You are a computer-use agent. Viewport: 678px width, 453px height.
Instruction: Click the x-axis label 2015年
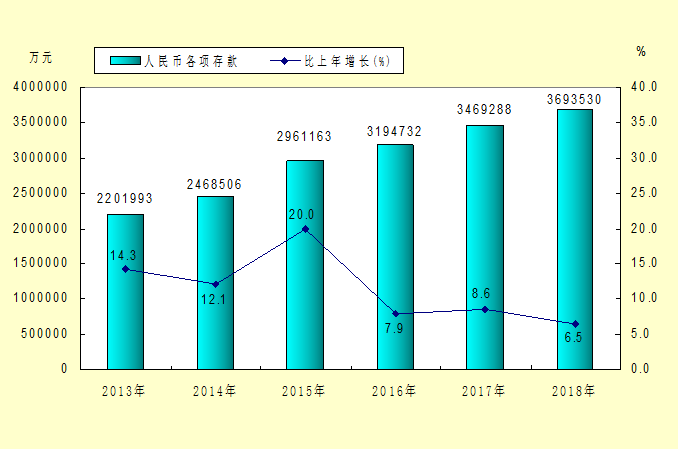[304, 391]
